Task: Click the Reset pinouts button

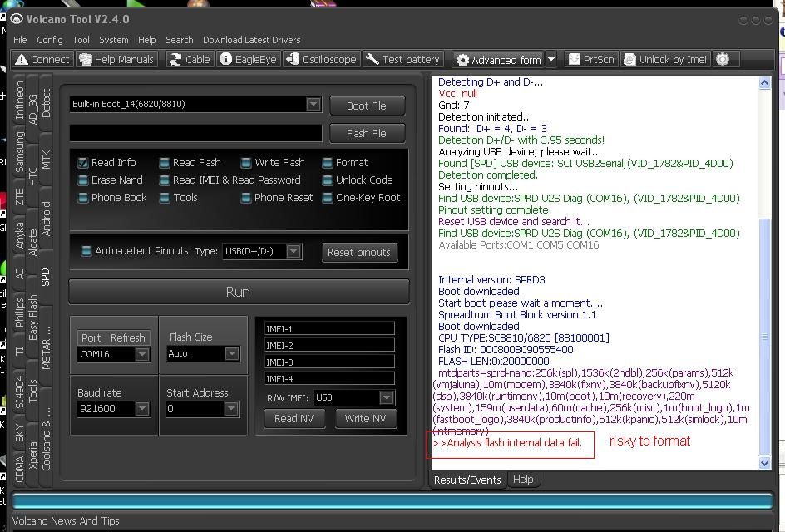Action: click(x=359, y=252)
